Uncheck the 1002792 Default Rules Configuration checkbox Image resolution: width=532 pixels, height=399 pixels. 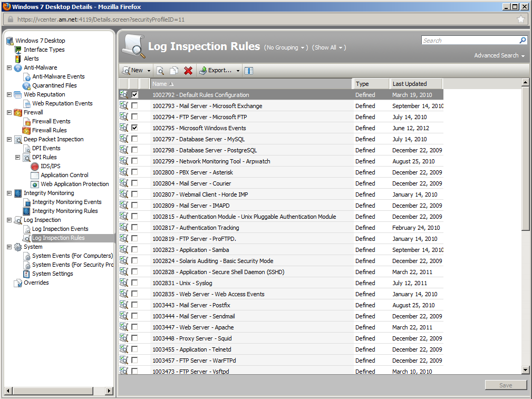pos(134,95)
